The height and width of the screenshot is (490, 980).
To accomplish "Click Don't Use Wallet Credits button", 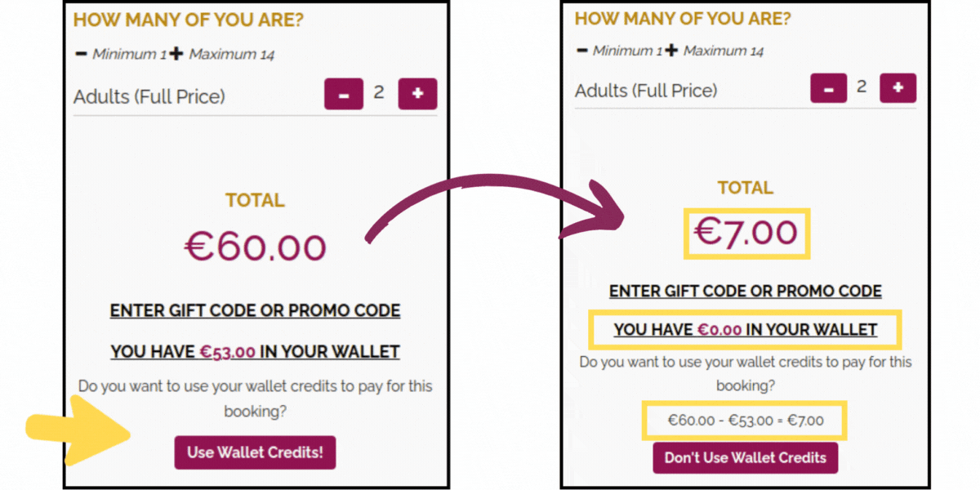I will [x=745, y=458].
